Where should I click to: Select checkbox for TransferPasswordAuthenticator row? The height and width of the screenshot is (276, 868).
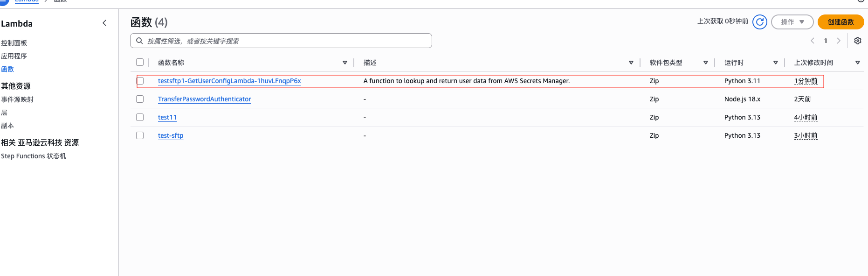click(x=140, y=99)
